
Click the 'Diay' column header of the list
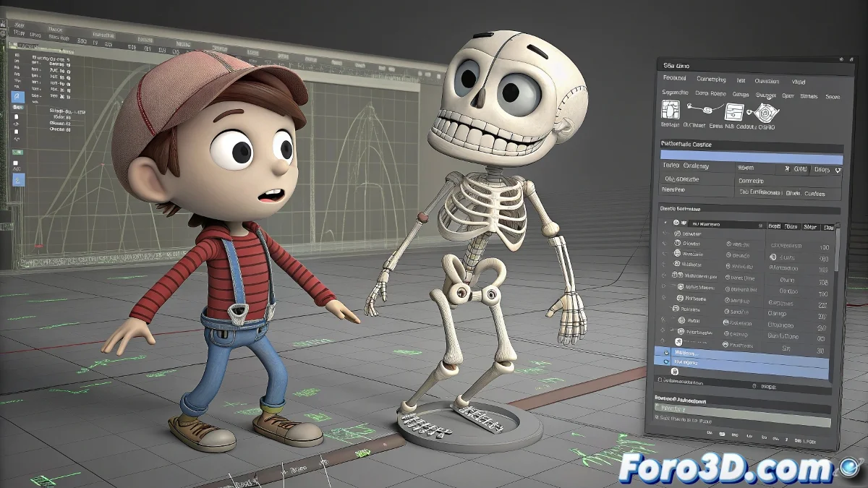click(828, 228)
